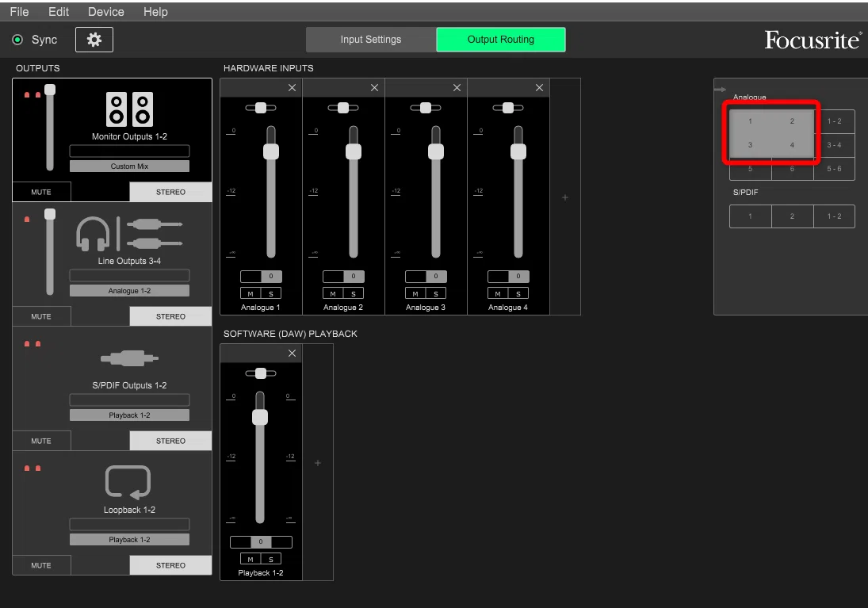The height and width of the screenshot is (608, 868).
Task: Add a hardware input channel with plus
Action: tap(564, 197)
